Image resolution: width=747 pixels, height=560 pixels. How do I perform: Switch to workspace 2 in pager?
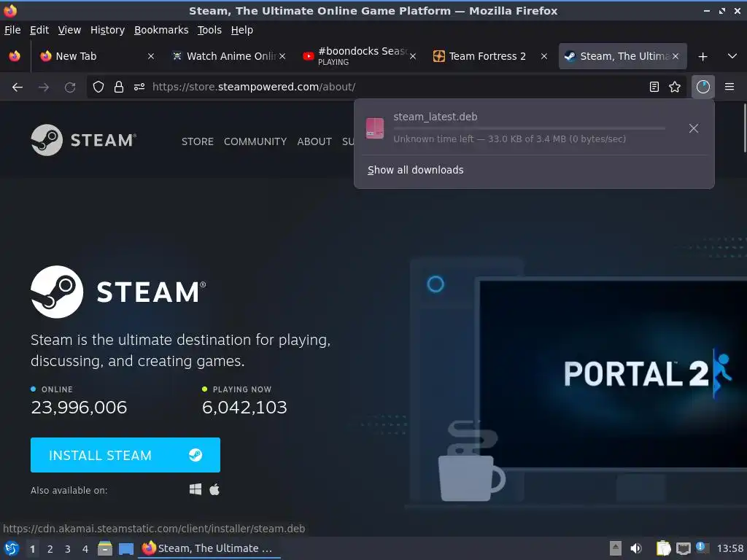pos(50,549)
